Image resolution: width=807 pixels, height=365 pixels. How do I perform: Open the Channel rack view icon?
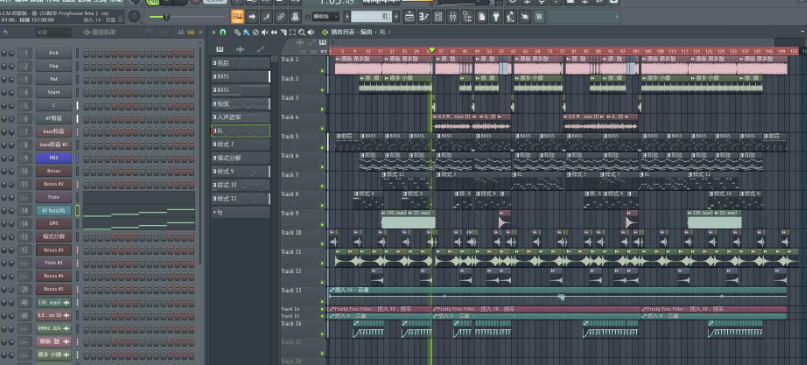tap(438, 16)
